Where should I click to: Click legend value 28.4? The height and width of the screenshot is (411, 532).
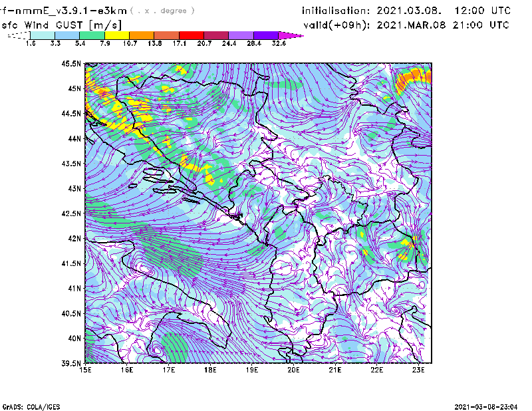point(254,43)
